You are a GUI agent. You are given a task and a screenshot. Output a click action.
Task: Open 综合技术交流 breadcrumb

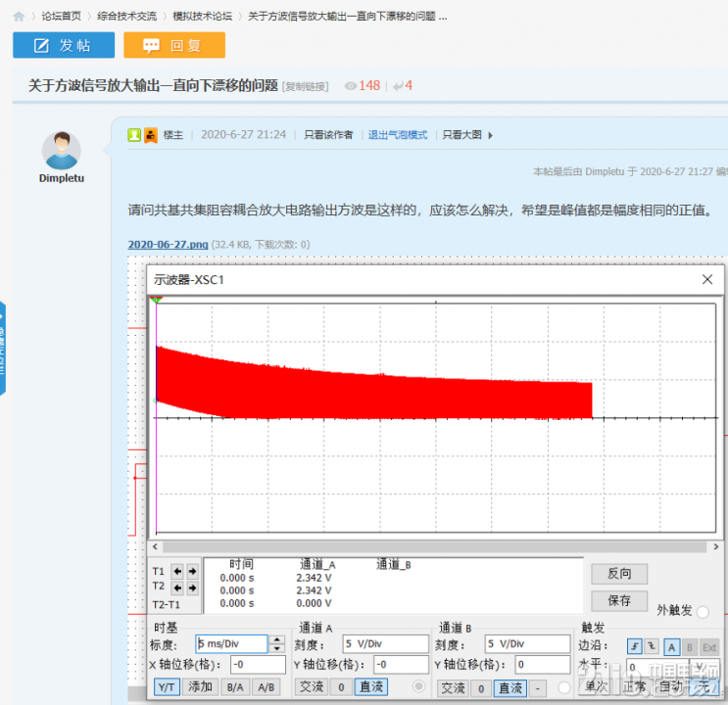[x=126, y=17]
